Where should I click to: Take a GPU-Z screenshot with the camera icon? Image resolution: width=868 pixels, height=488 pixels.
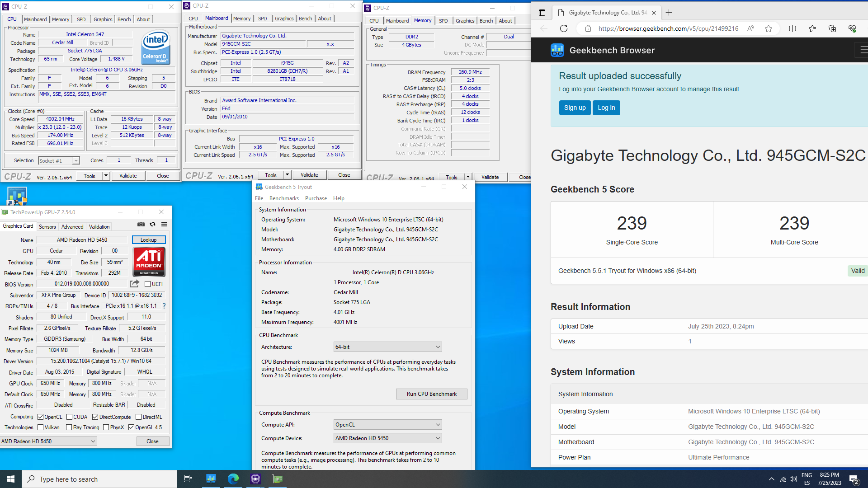coord(141,224)
